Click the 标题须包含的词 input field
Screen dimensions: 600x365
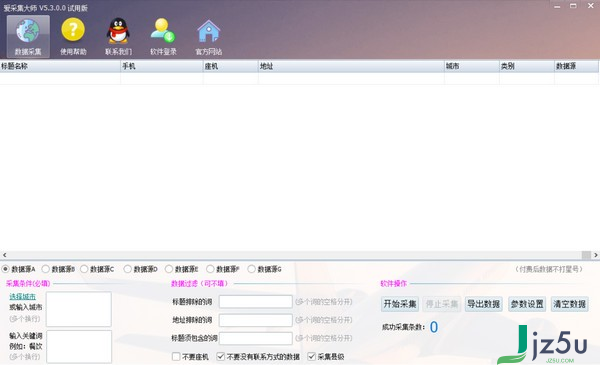click(256, 338)
